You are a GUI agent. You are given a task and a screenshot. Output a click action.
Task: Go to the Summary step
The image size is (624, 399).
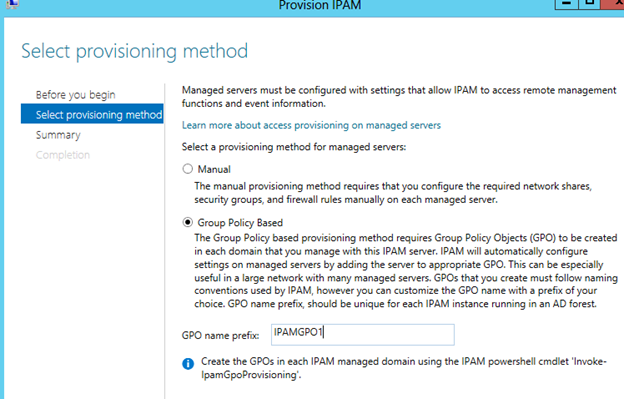click(x=58, y=135)
